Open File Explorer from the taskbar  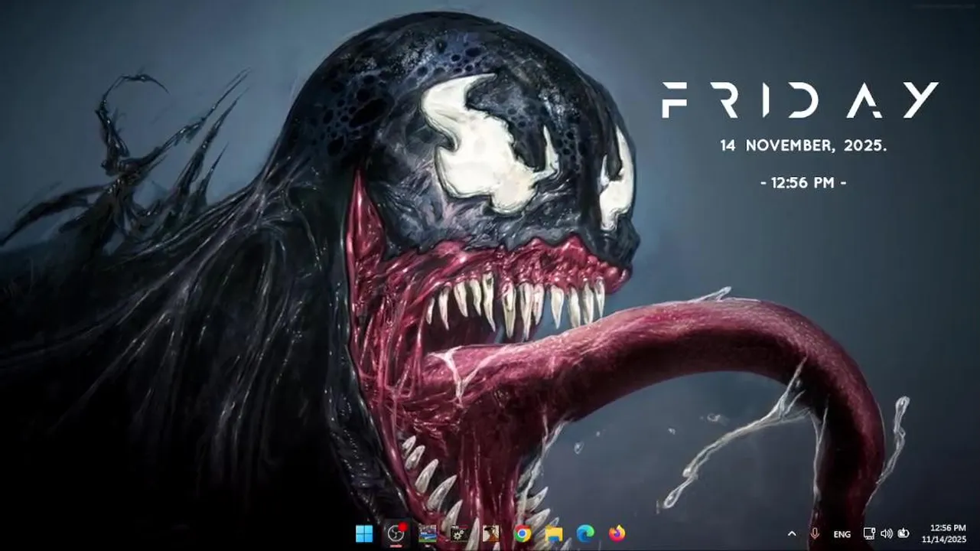point(554,533)
